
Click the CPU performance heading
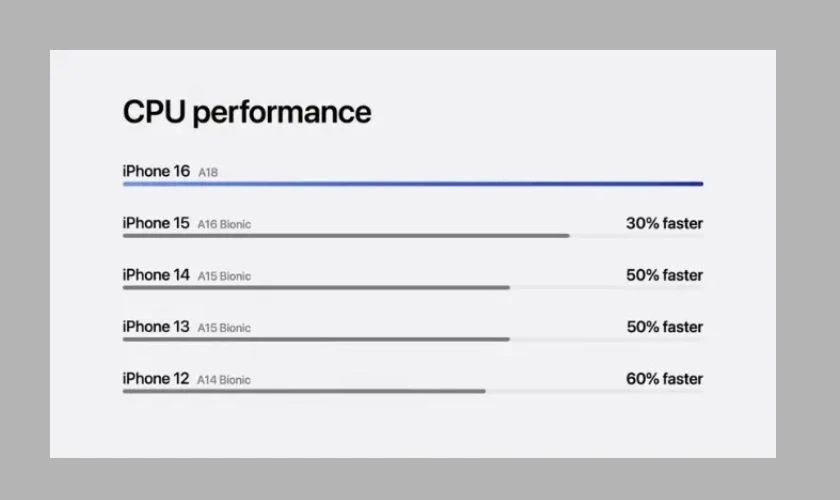pos(246,112)
